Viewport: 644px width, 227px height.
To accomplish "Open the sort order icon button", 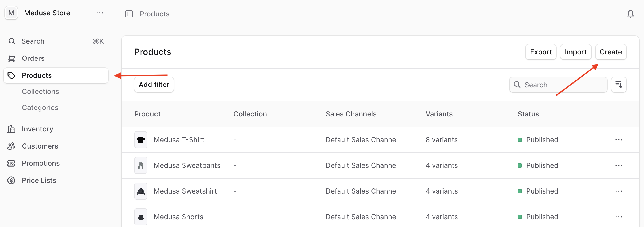I will 619,85.
